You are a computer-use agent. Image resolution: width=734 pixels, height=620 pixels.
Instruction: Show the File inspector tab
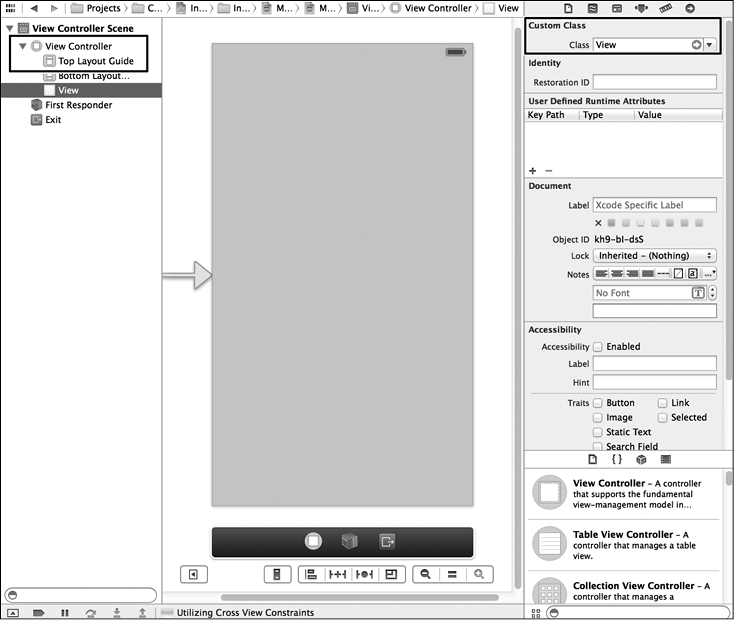[568, 8]
